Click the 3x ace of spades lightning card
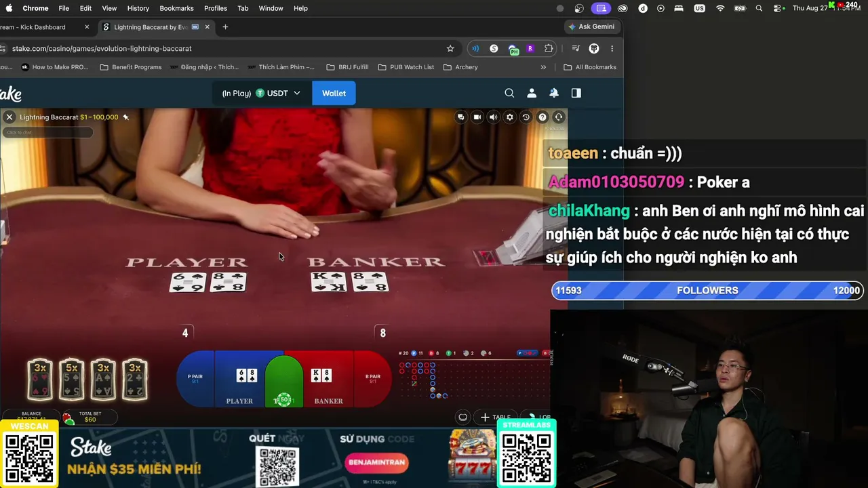Screen dimensions: 868x488 point(103,380)
